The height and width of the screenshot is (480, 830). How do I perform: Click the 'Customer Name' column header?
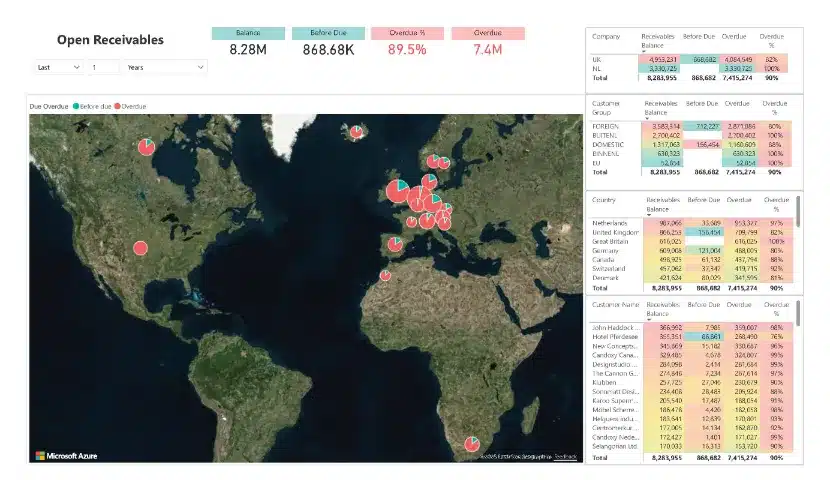coord(616,302)
